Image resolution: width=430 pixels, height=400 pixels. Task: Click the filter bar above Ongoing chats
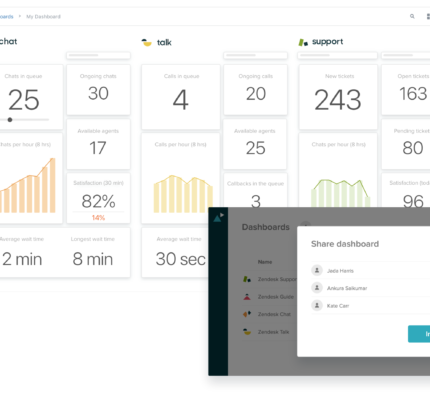point(98,55)
